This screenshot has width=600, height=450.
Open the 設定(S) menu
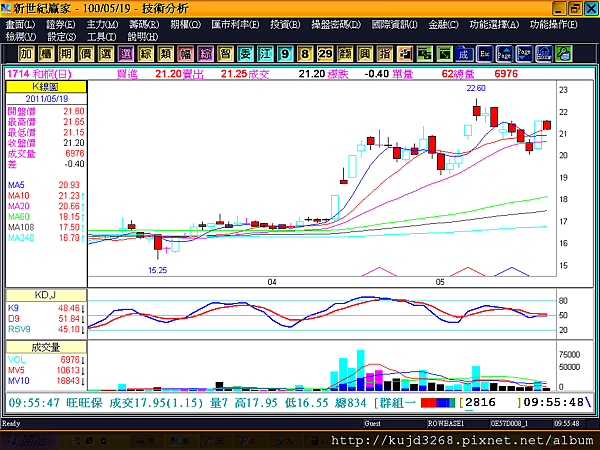click(x=62, y=37)
